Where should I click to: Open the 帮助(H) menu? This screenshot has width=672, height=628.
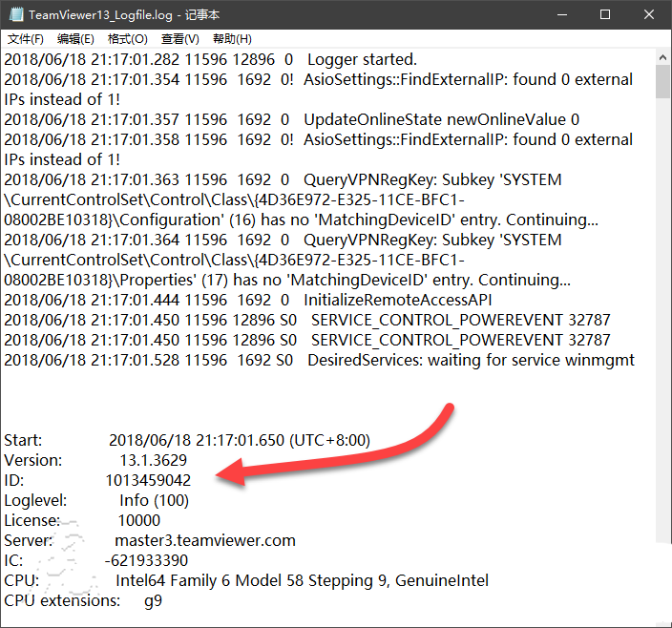232,39
